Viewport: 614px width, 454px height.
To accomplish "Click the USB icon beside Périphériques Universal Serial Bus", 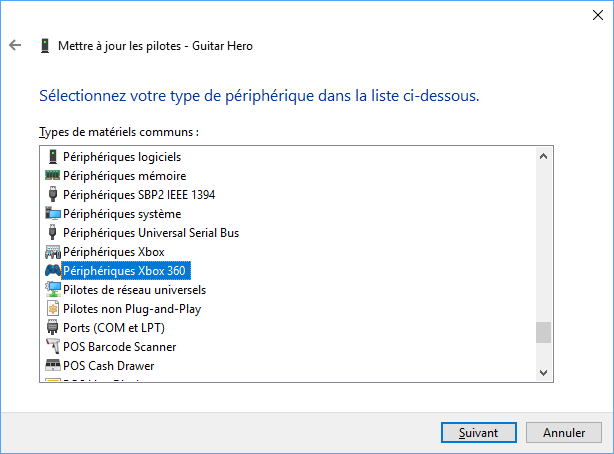I will [52, 232].
